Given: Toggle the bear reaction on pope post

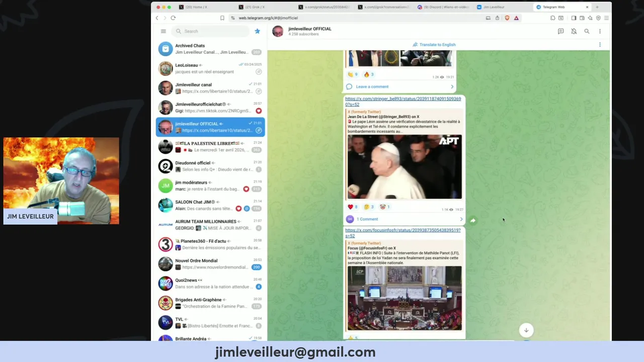Looking at the screenshot, I should (385, 207).
